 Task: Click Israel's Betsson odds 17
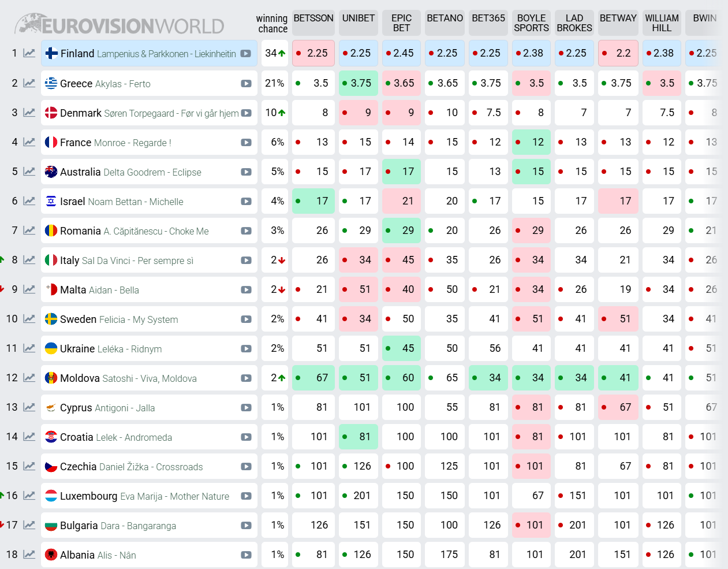(313, 201)
